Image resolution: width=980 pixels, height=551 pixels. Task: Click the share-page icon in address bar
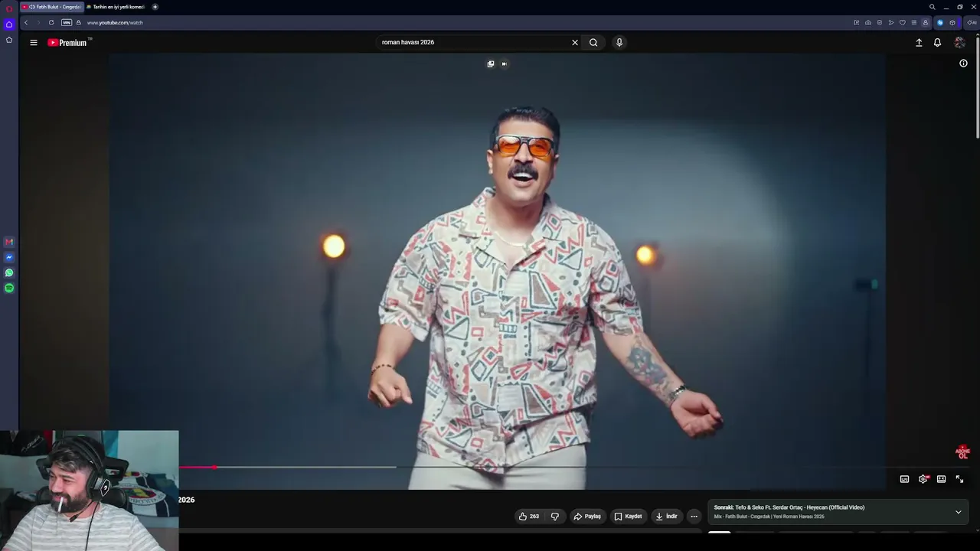[x=856, y=23]
